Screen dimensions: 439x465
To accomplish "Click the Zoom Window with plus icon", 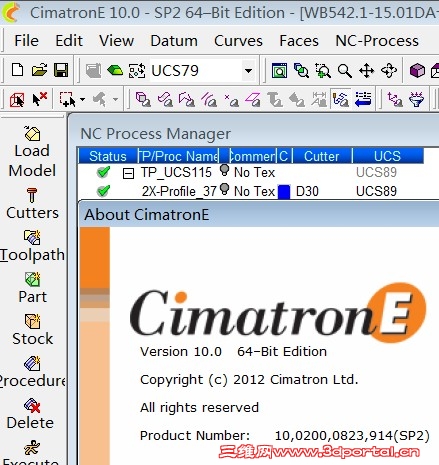I will click(323, 71).
